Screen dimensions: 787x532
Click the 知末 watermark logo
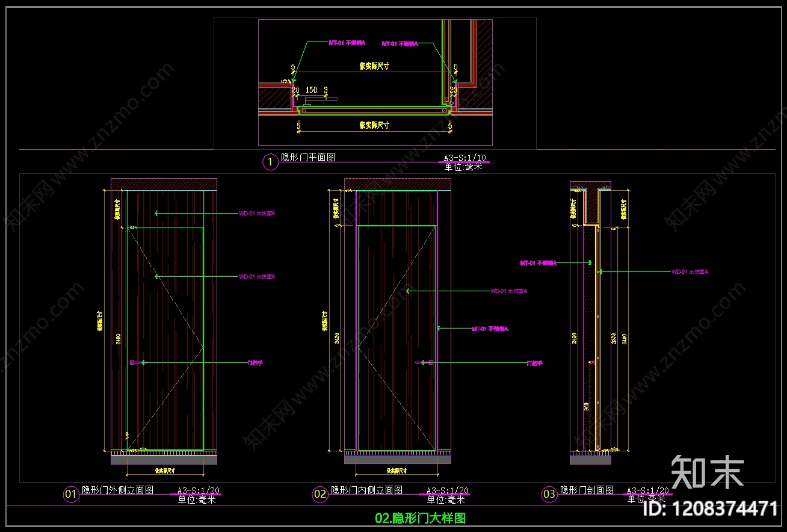click(708, 472)
